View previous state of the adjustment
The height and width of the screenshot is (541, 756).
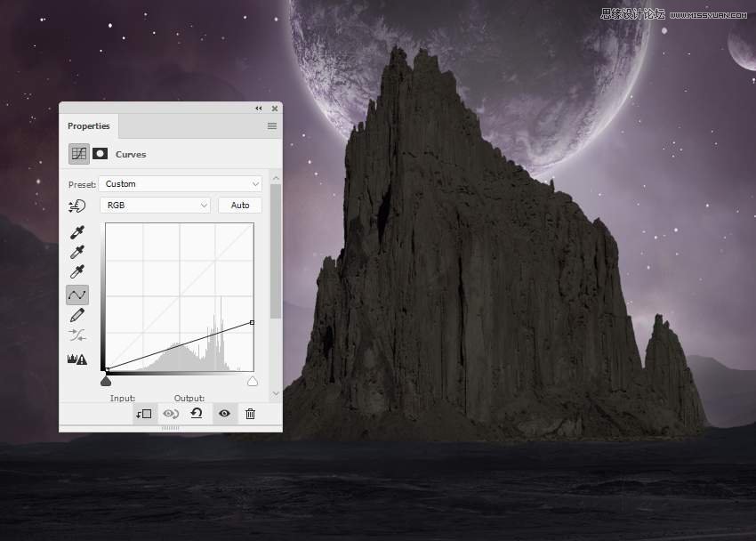(x=171, y=414)
